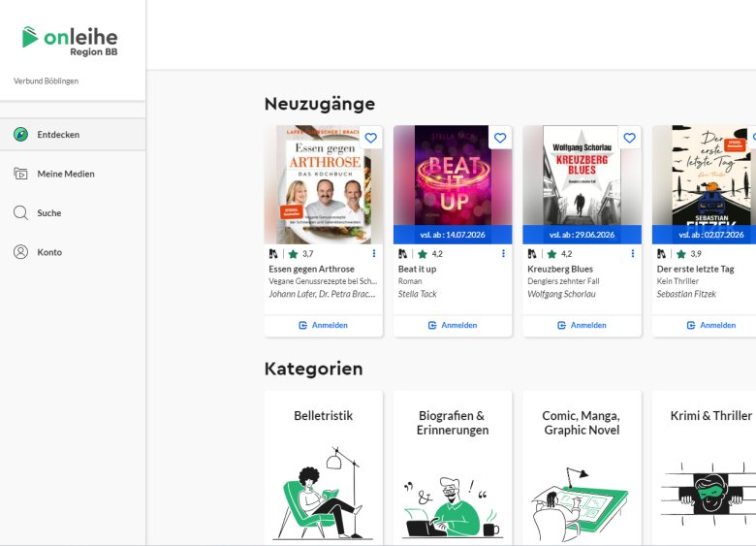Click subtitle Kein Thriller
The image size is (756, 546).
point(677,281)
